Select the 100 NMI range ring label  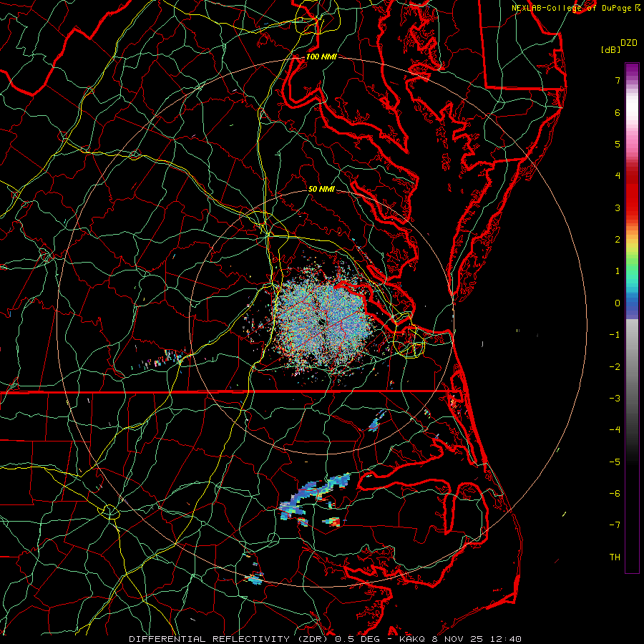(321, 57)
